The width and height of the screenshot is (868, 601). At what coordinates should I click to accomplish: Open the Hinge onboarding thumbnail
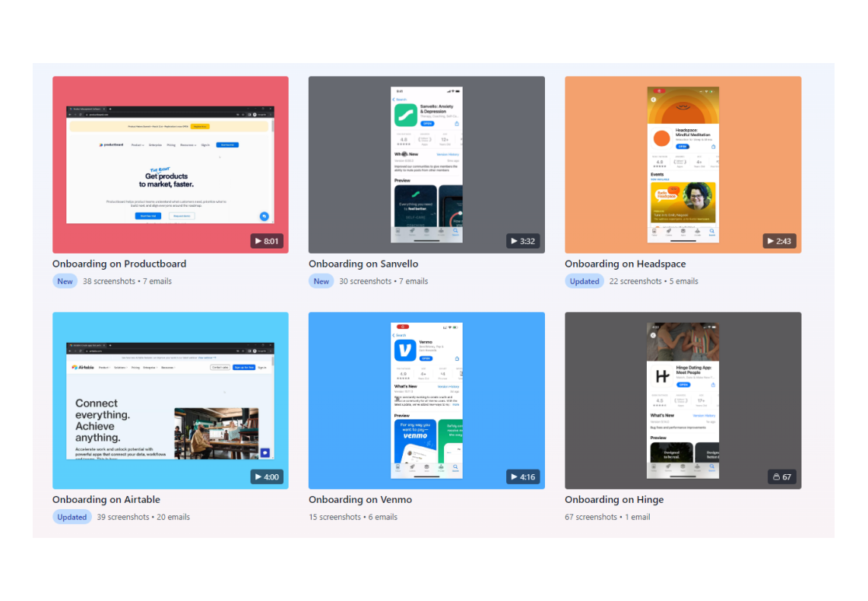tap(683, 400)
